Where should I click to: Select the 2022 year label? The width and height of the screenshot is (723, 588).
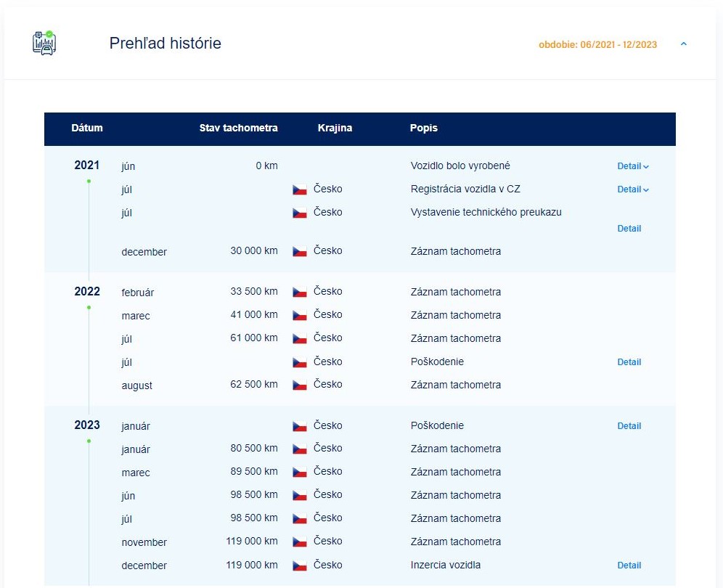point(87,292)
